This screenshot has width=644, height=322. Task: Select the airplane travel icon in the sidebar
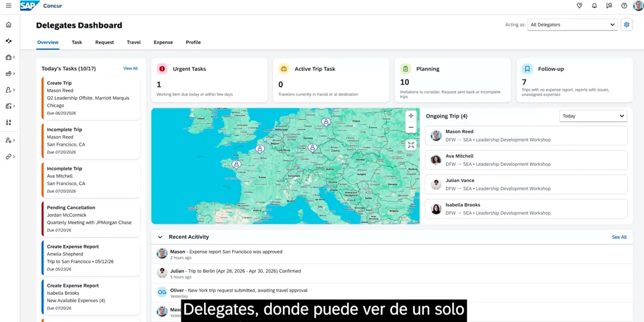coord(9,41)
